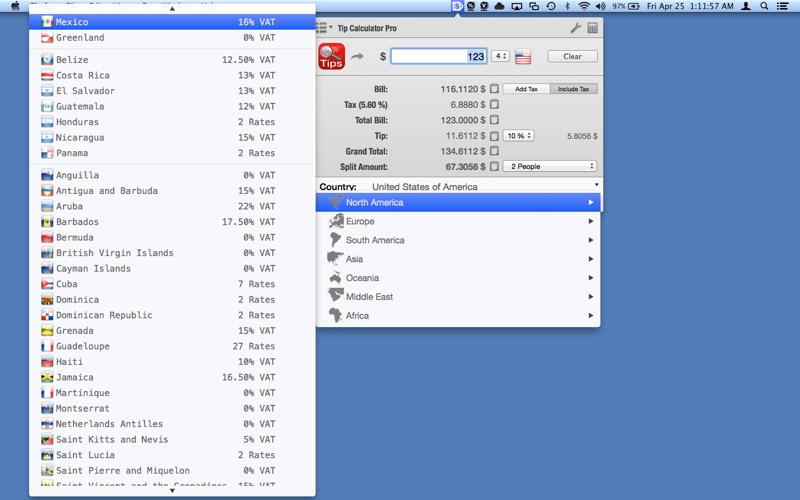800x500 pixels.
Task: Select Panama with 2 Rates
Action: click(x=172, y=153)
